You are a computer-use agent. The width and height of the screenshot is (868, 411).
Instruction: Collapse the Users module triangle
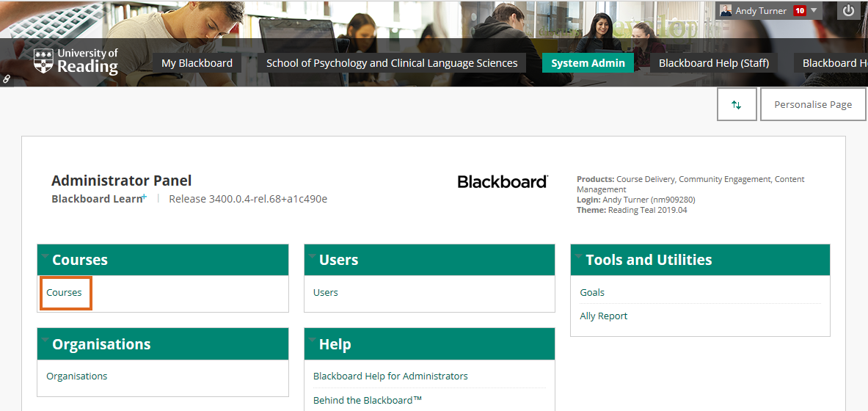[313, 257]
